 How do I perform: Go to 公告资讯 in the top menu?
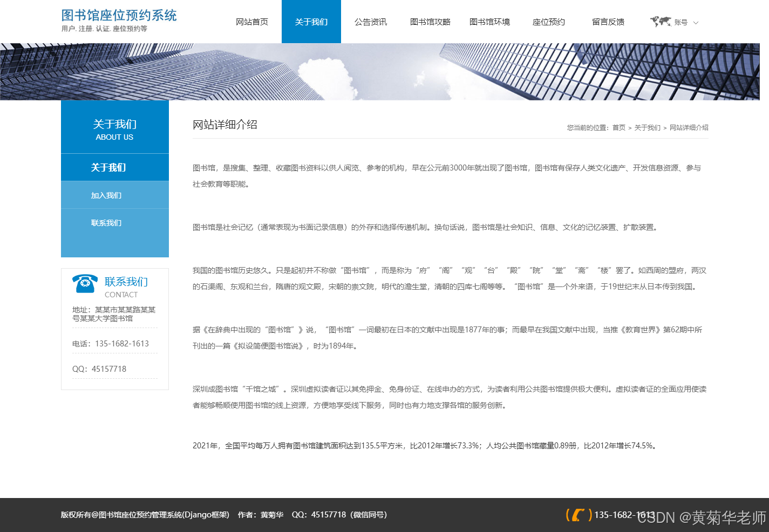[x=371, y=22]
